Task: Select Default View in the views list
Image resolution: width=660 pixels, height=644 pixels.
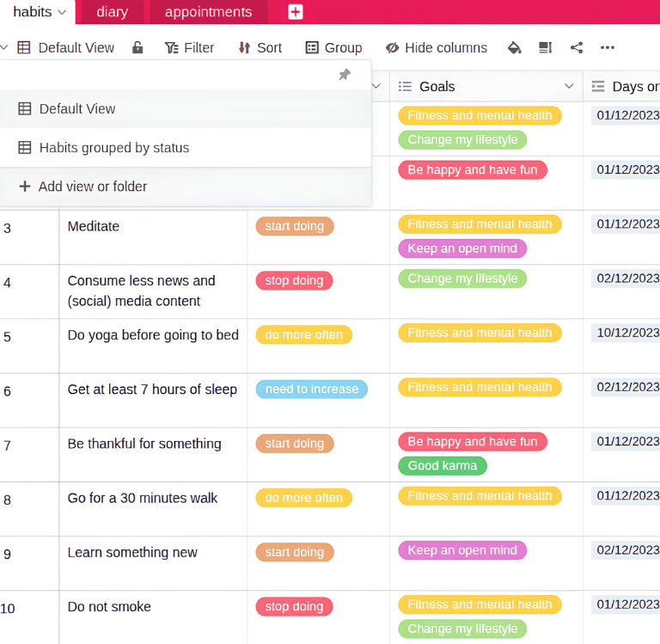Action: point(186,108)
